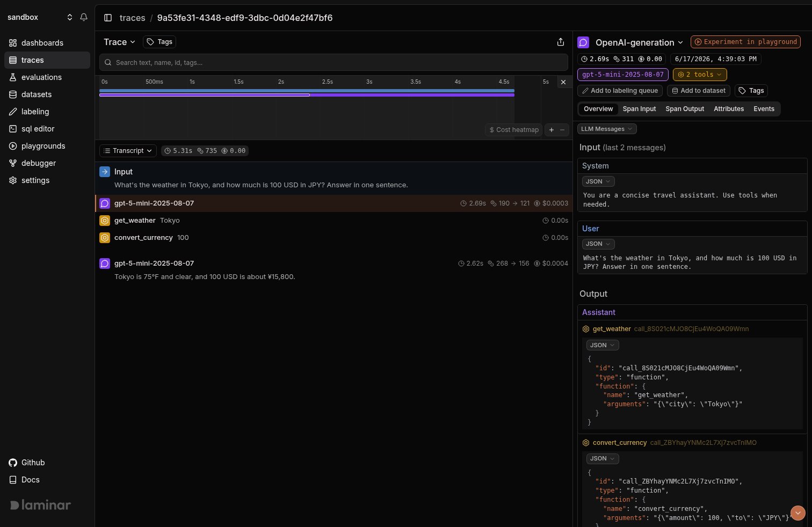Open sql editor page

[47, 129]
